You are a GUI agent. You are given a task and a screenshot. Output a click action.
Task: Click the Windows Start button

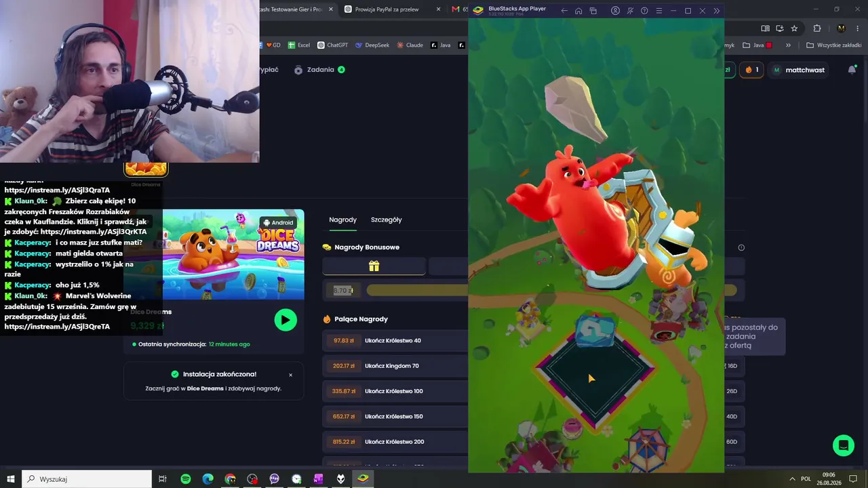pos(11,479)
